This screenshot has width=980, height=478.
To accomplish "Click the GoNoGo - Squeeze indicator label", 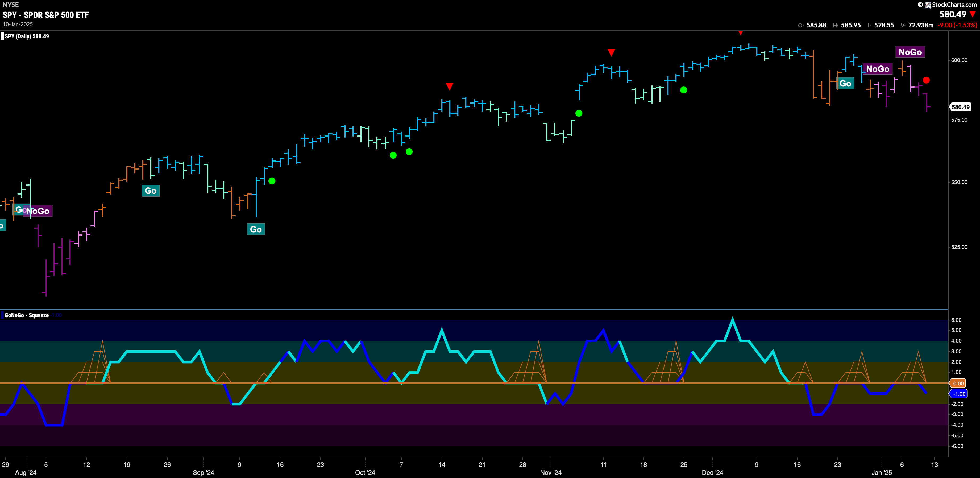I will pos(27,315).
